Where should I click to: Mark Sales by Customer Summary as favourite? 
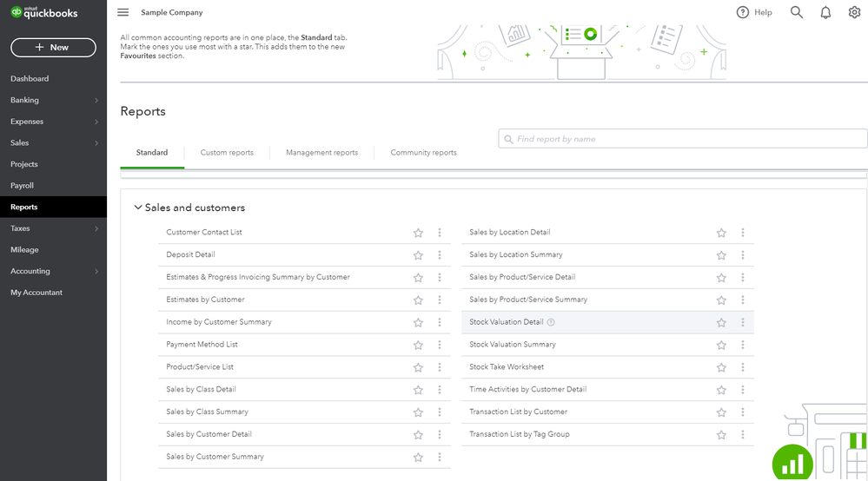point(418,457)
